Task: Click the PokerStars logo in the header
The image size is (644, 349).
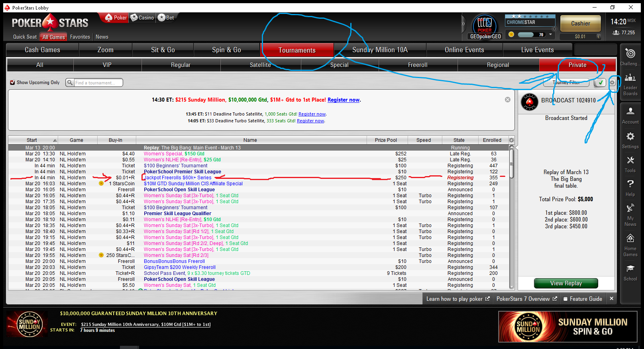Action: pyautogui.click(x=50, y=23)
